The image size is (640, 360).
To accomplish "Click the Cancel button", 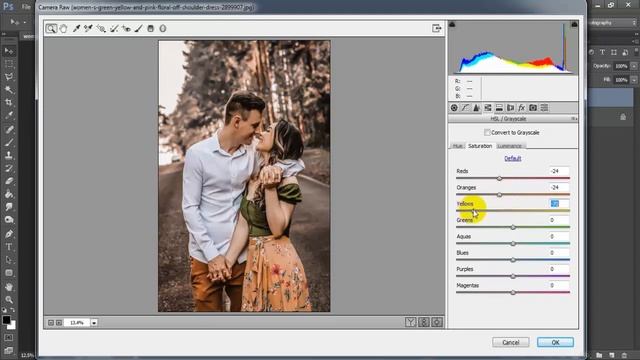I will click(511, 342).
